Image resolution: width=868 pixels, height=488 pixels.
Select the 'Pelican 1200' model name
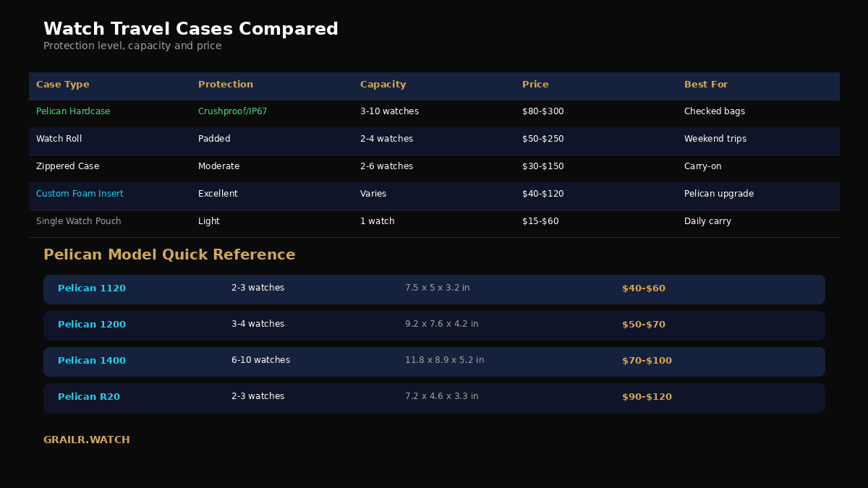click(92, 325)
